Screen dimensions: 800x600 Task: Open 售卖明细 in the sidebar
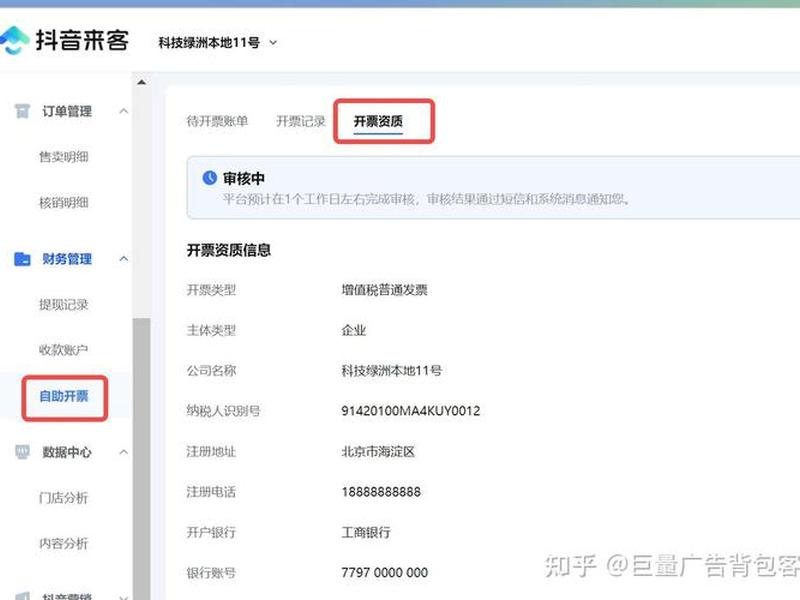[x=64, y=156]
